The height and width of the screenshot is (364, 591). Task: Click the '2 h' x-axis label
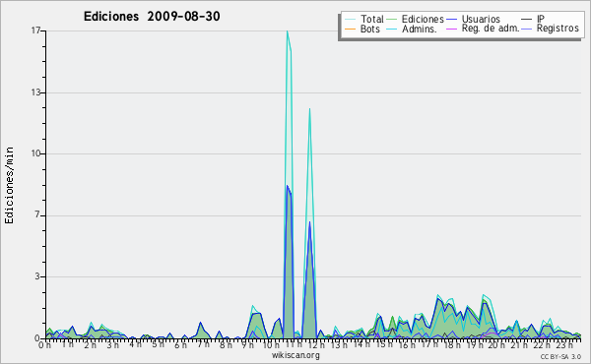pos(90,344)
